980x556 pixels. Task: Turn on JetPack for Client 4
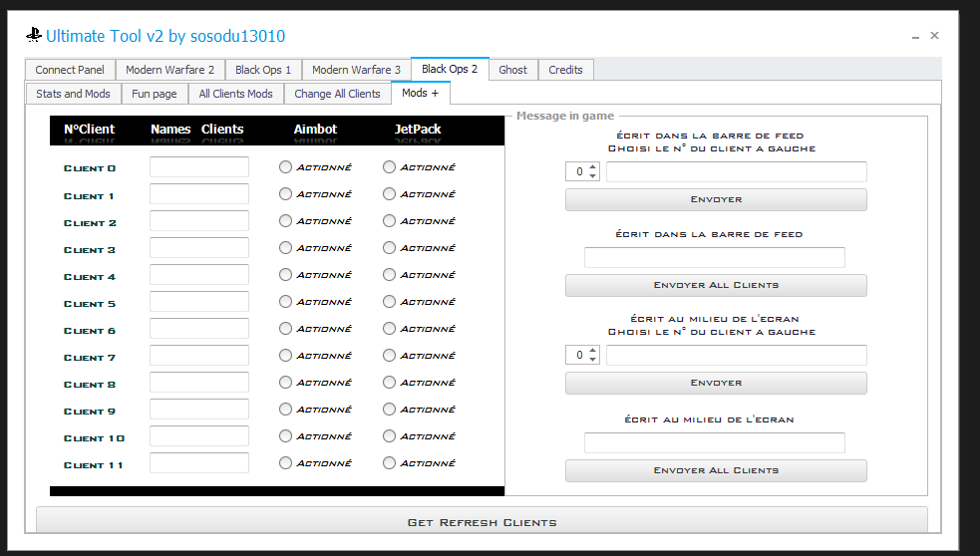pyautogui.click(x=390, y=274)
